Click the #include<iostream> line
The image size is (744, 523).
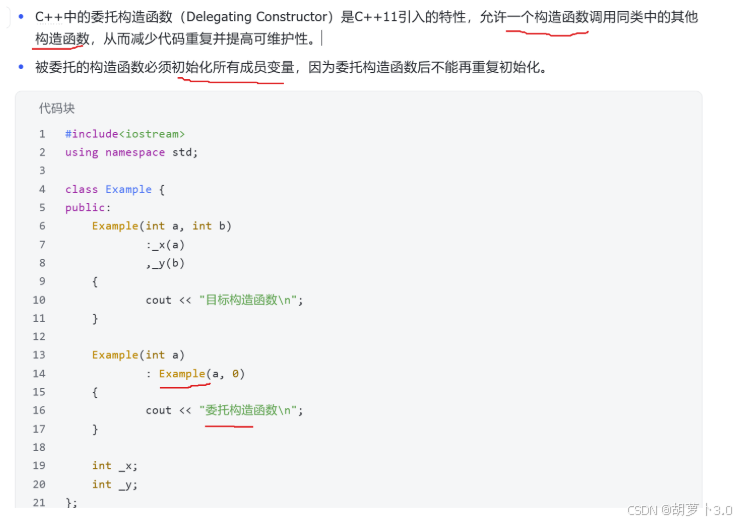coord(125,134)
